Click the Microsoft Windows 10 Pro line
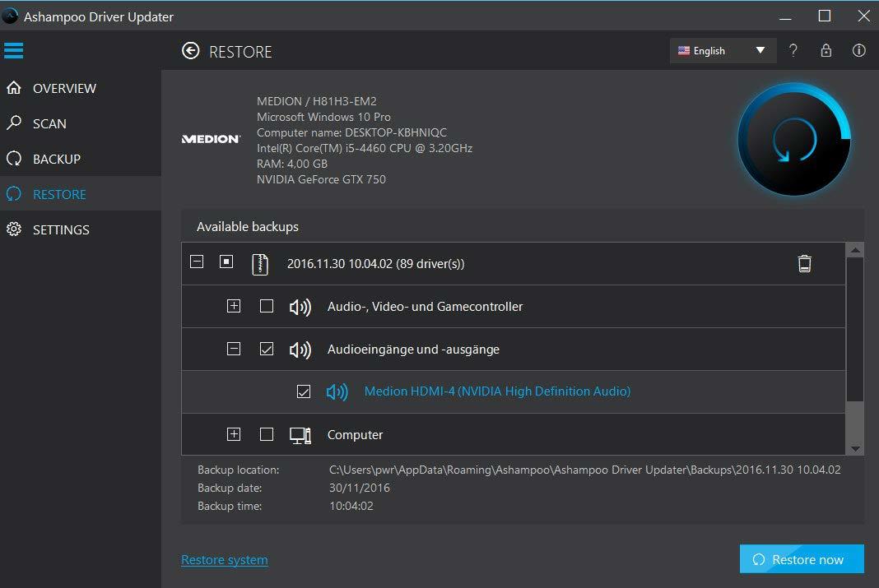 [x=323, y=117]
